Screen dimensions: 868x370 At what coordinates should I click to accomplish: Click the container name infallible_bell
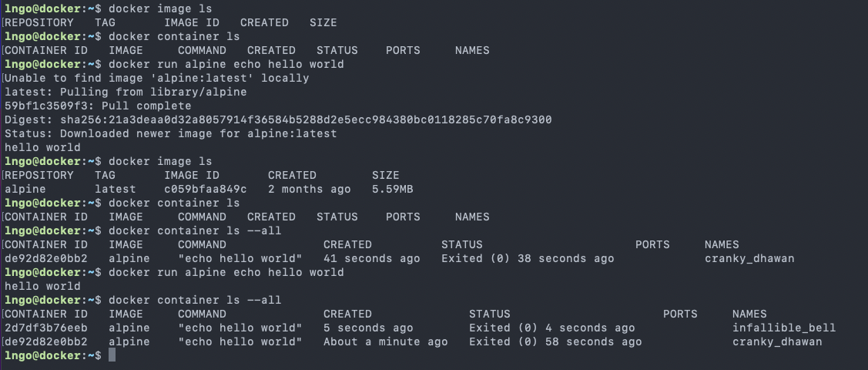pos(783,328)
